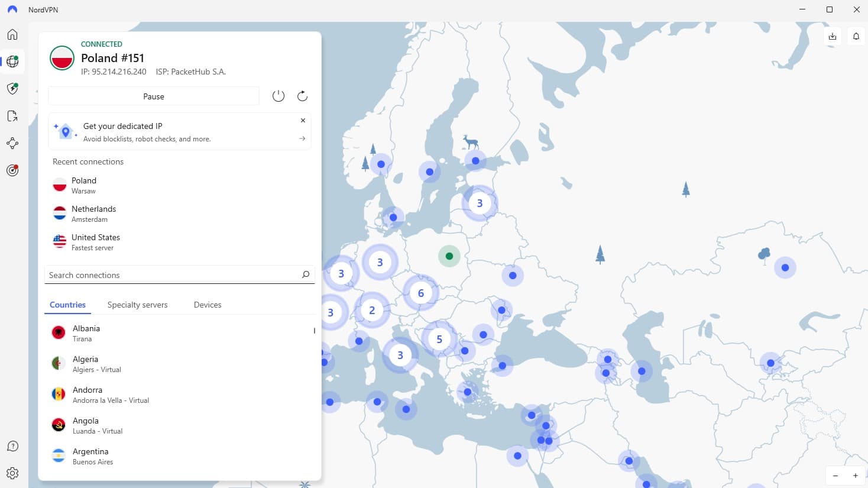Image resolution: width=868 pixels, height=488 pixels.
Task: Connect to Angola Luanda - Virtual
Action: click(x=180, y=425)
